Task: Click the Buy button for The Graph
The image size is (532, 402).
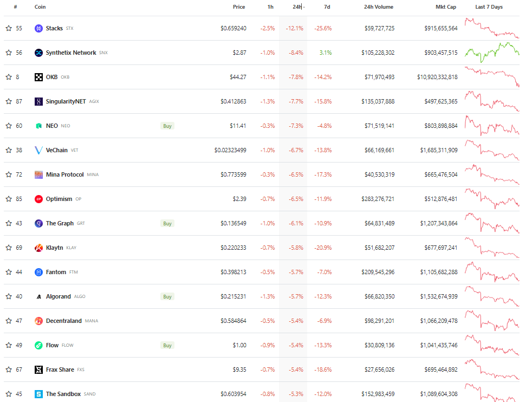Action: point(167,224)
